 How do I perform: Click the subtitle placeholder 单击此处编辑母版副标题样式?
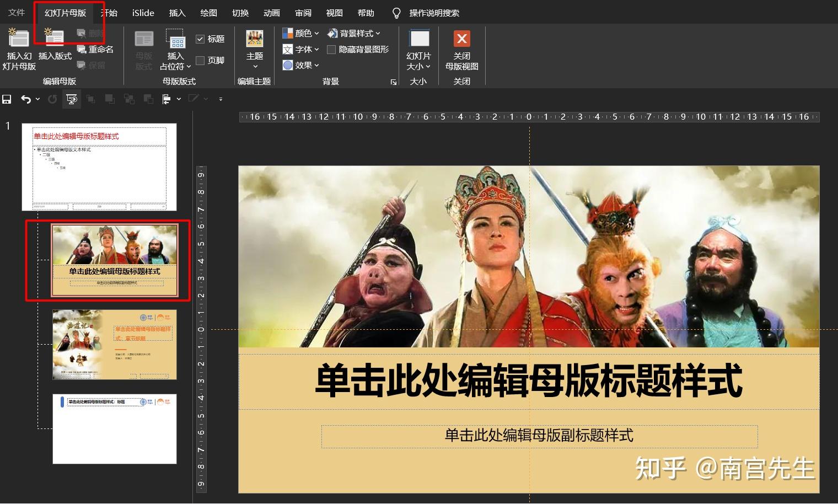coord(539,436)
